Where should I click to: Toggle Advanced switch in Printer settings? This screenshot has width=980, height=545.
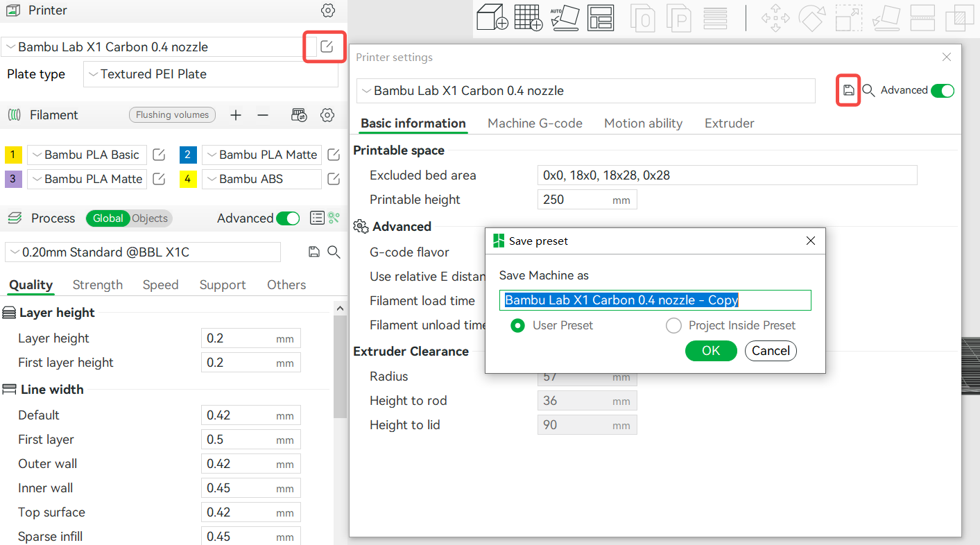[x=943, y=91]
